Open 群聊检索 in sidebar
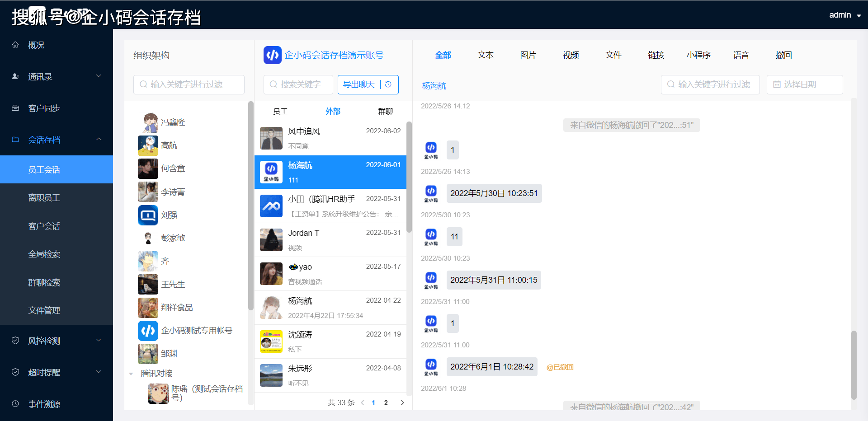Image resolution: width=868 pixels, height=421 pixels. pyautogui.click(x=57, y=282)
